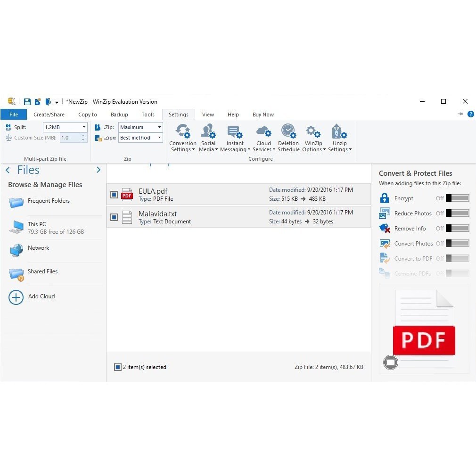Click the .Zipx compression icon

click(98, 138)
